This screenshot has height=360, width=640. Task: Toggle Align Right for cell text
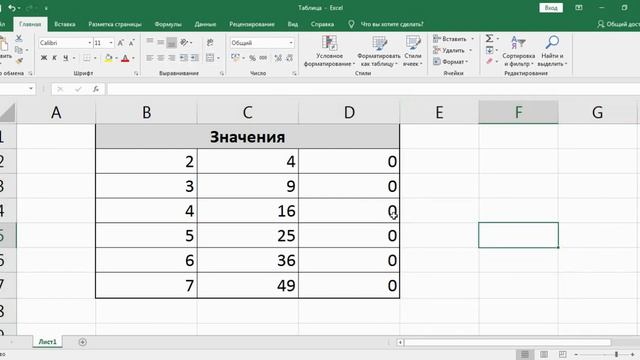click(x=172, y=58)
